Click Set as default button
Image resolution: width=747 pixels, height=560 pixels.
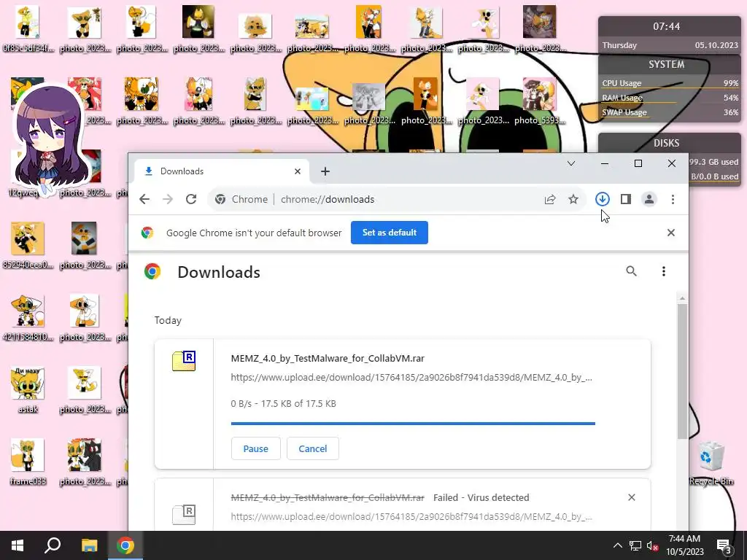[390, 233]
